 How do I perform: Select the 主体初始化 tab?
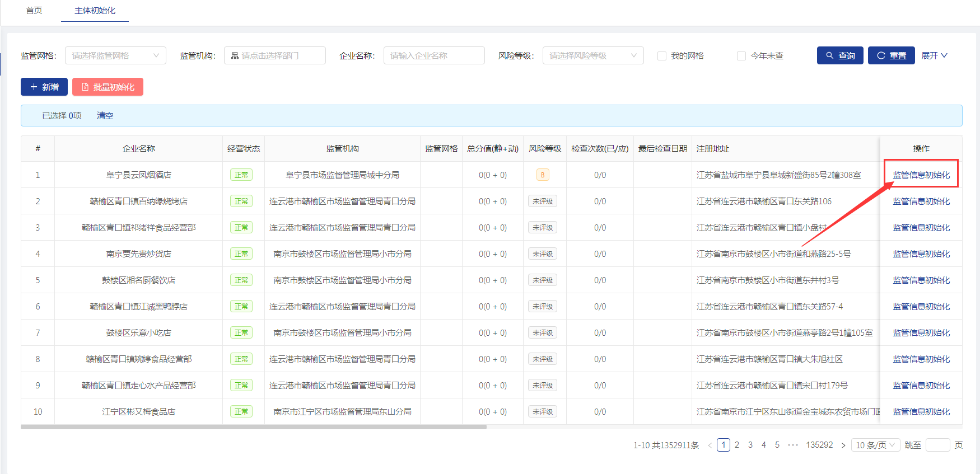coord(95,11)
